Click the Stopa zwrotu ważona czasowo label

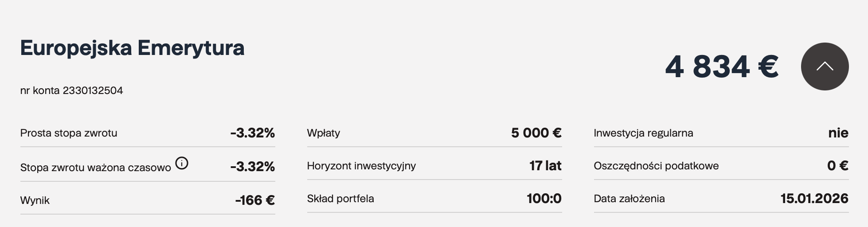click(x=95, y=168)
